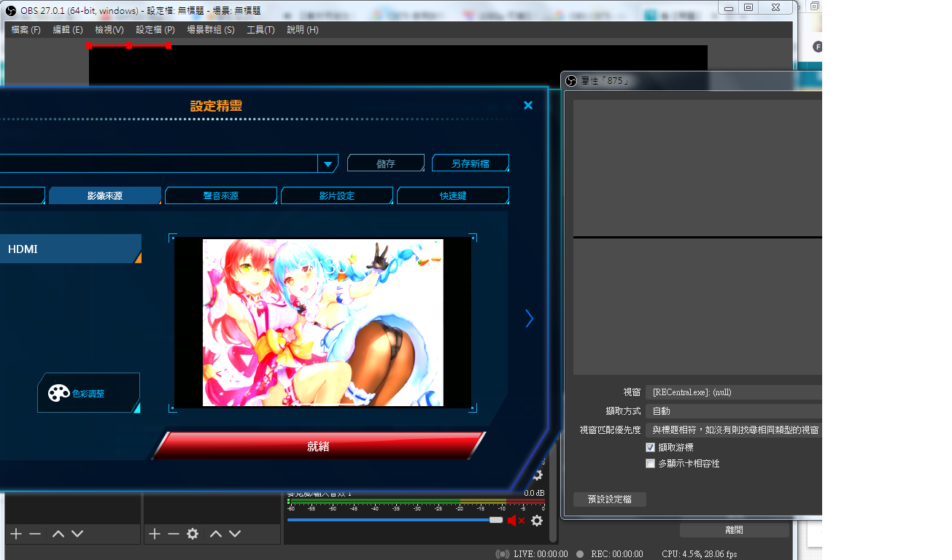Viewport: 952px width, 560px height.
Task: Move scene down in the Scenes dock
Action: click(x=77, y=534)
